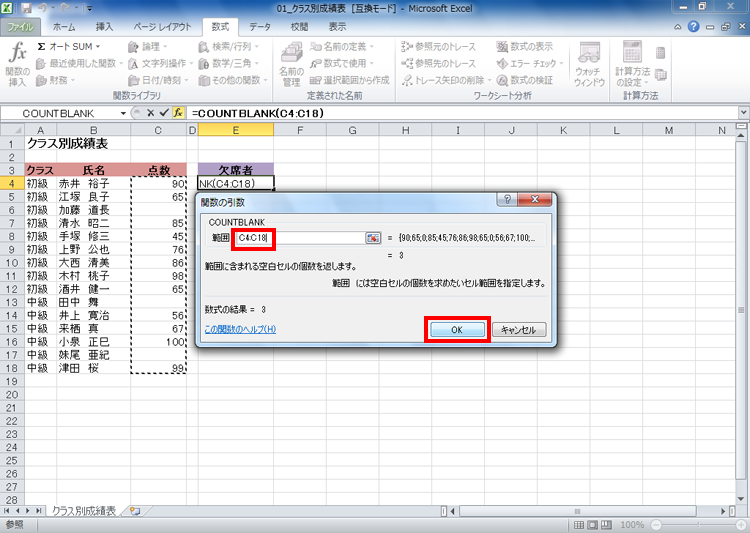Open Calculation Options (計算方法の設定)
Screen dimensions: 750x533
632,64
